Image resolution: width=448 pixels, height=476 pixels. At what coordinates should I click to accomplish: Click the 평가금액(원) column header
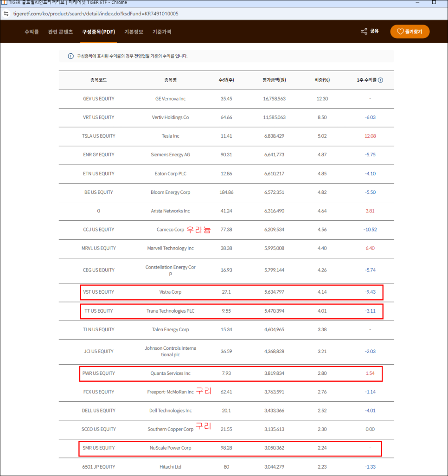click(274, 80)
